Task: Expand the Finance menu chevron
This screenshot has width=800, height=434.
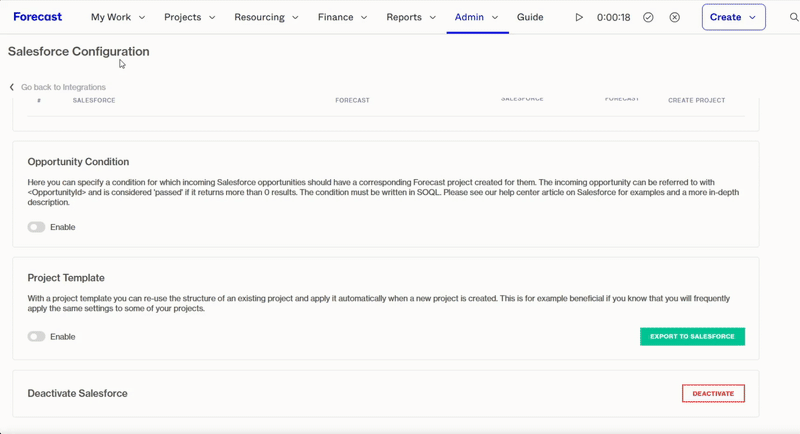Action: point(364,17)
